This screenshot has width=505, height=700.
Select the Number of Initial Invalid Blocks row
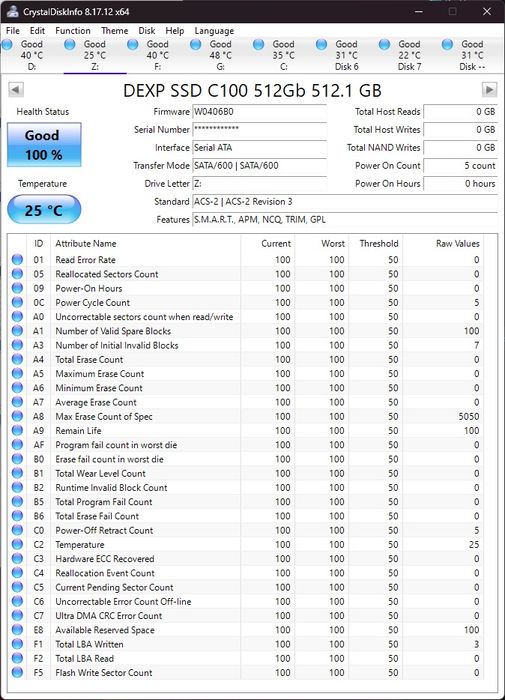(246, 345)
